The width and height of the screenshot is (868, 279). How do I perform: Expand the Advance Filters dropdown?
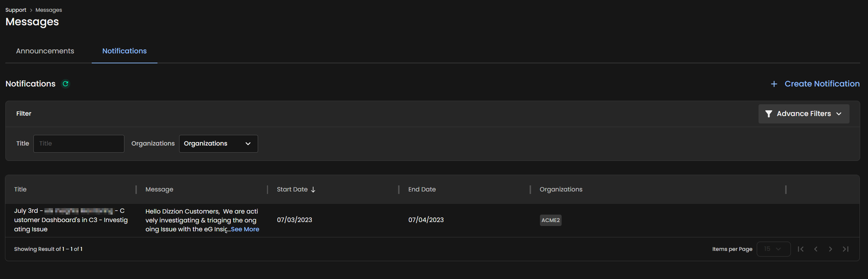839,114
